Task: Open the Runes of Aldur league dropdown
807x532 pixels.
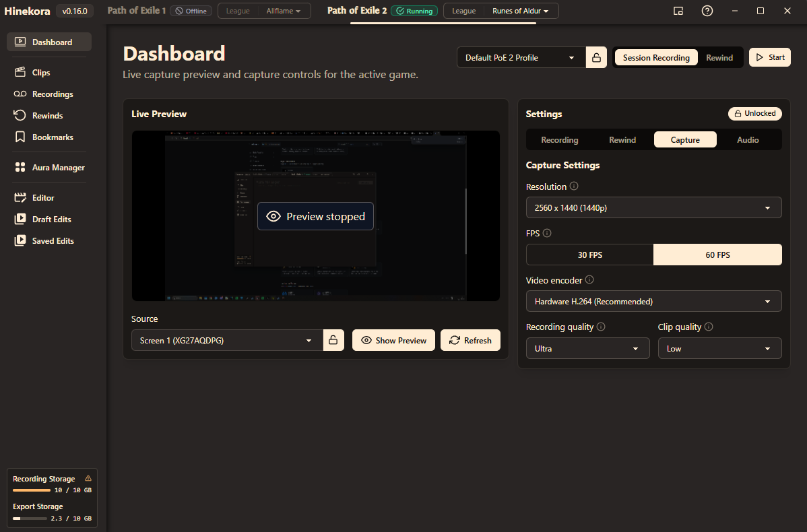Action: click(520, 11)
